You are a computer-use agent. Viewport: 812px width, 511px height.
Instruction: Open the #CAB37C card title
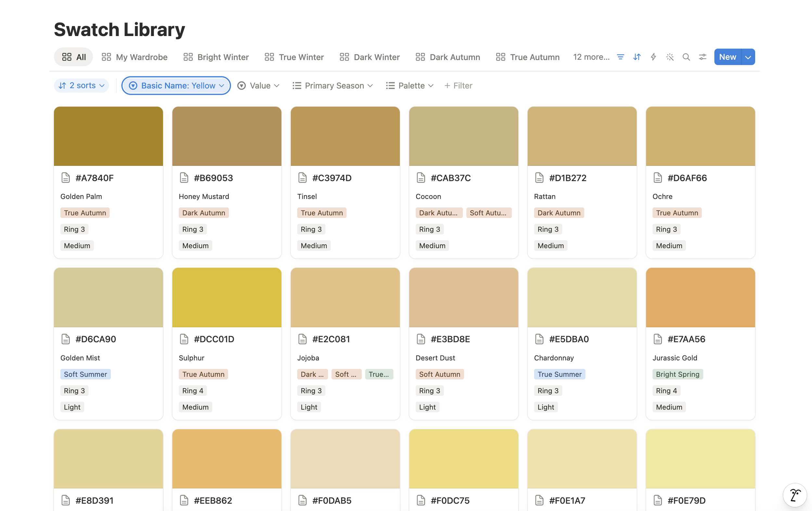coord(451,178)
